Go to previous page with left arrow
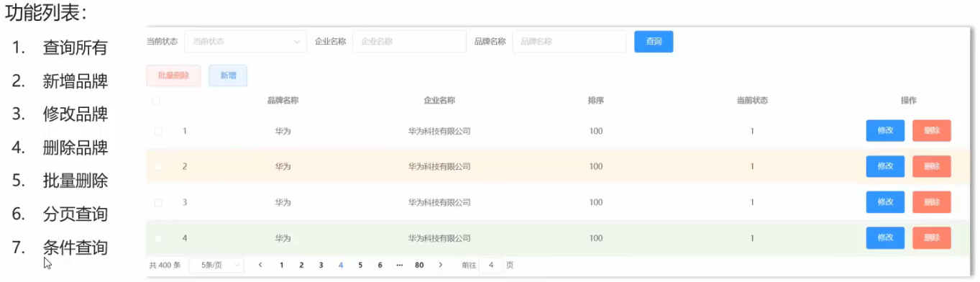 (x=260, y=265)
